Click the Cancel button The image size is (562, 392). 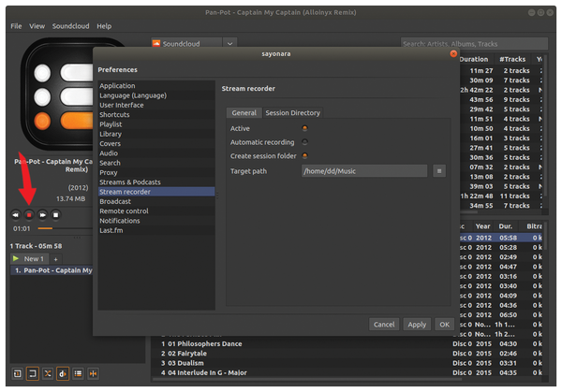(384, 325)
